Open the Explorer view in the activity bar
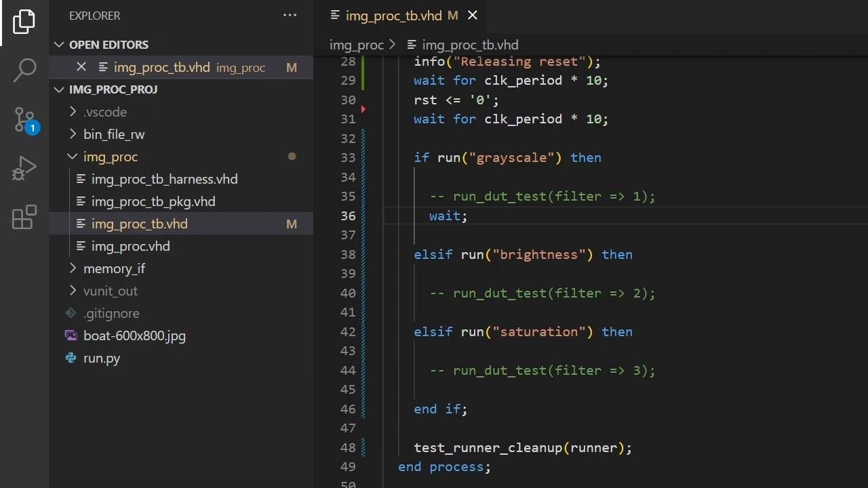This screenshot has height=488, width=868. 24,22
